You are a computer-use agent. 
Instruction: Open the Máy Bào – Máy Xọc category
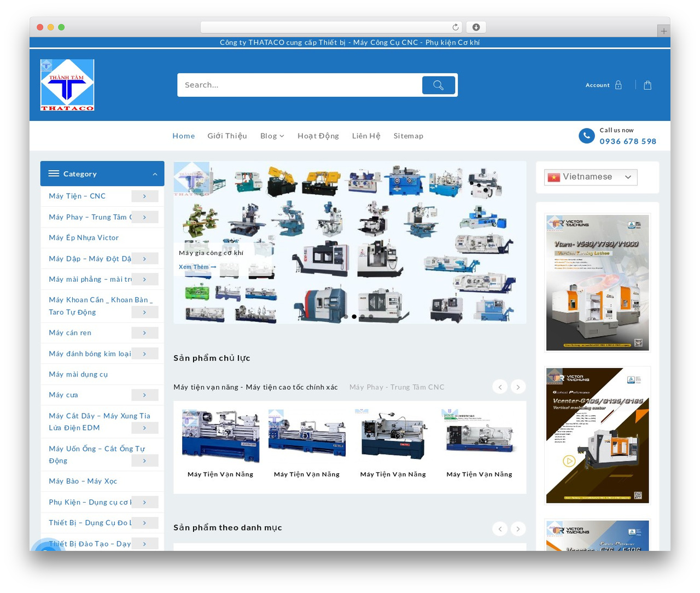pyautogui.click(x=83, y=481)
